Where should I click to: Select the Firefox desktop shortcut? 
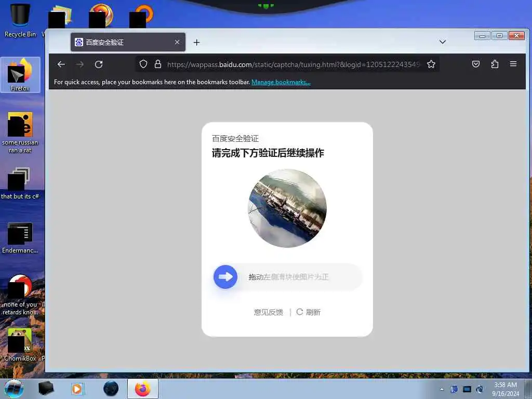tap(20, 75)
